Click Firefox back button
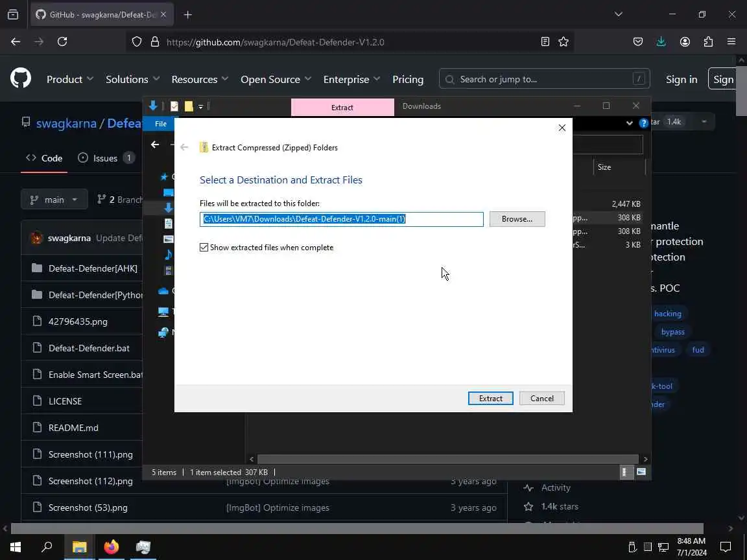This screenshot has width=747, height=560. tap(16, 42)
